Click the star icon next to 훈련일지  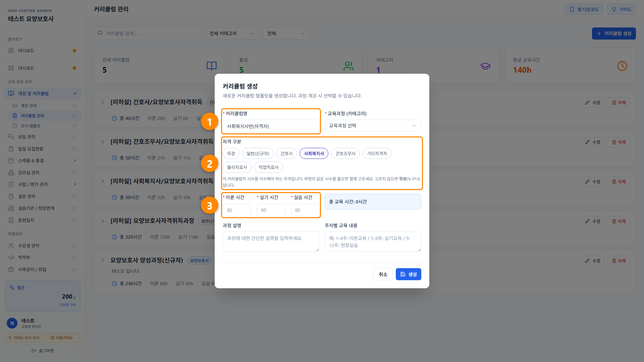pos(74,220)
